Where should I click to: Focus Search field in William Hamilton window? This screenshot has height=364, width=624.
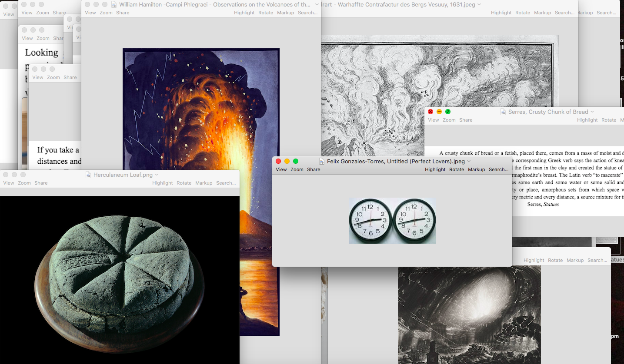[308, 13]
